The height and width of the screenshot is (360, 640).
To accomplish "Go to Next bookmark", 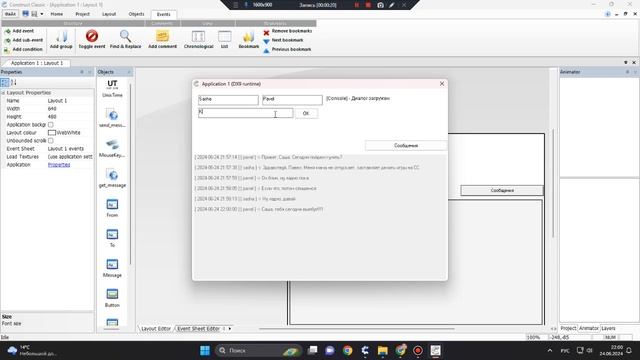I will pos(283,40).
